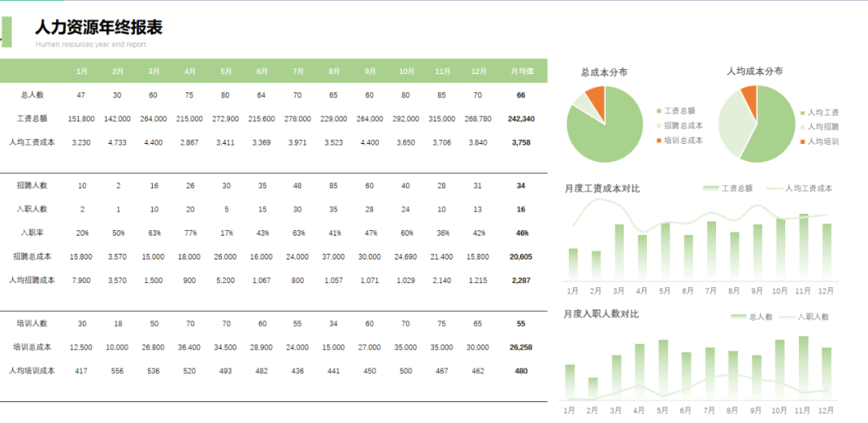Screen dimensions: 868x423
Task: Select 工资总额 legend in salary chart
Action: 728,188
